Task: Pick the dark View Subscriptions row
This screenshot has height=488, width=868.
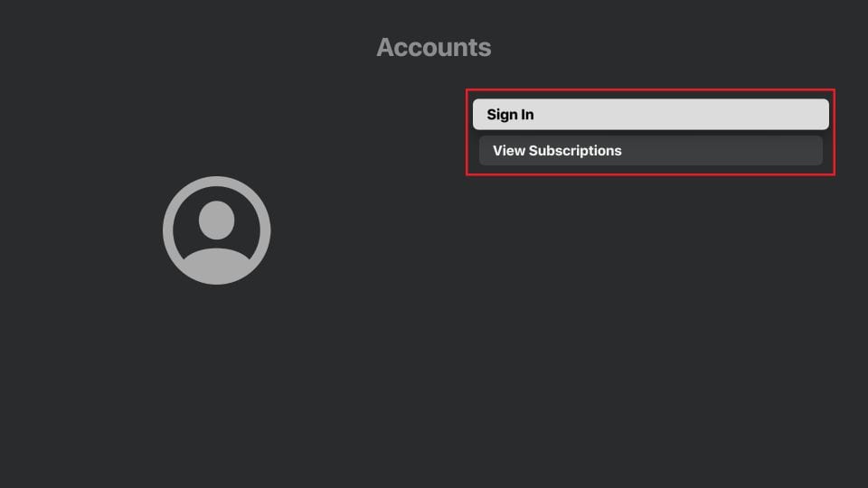Action: [650, 151]
